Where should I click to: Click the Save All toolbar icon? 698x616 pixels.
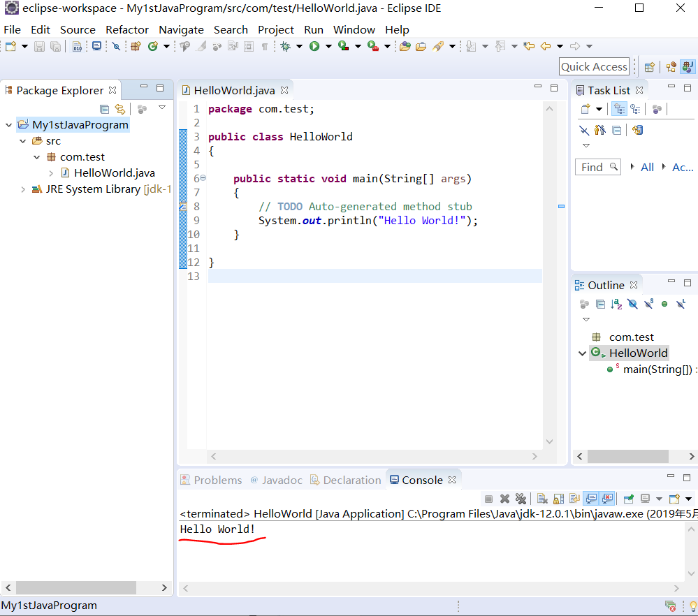(56, 46)
